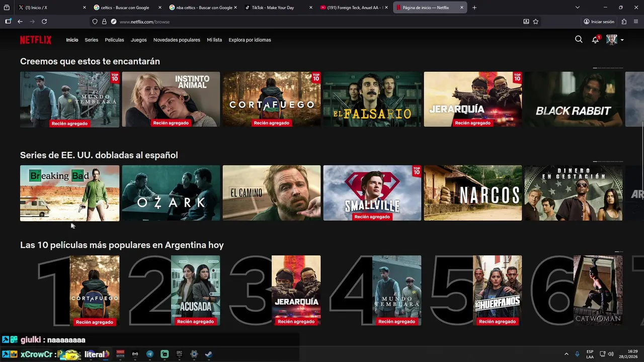The image size is (644, 362).
Task: Open the Películas menu item
Action: click(114, 40)
